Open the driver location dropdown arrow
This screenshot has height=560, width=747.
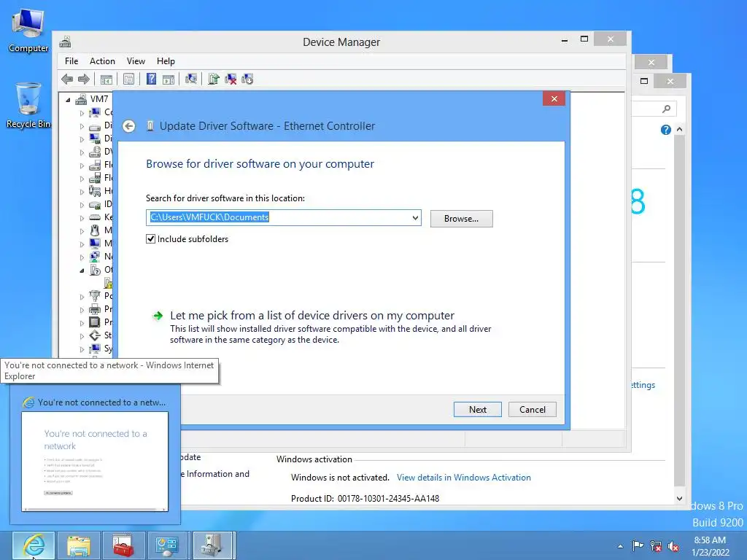coord(415,217)
